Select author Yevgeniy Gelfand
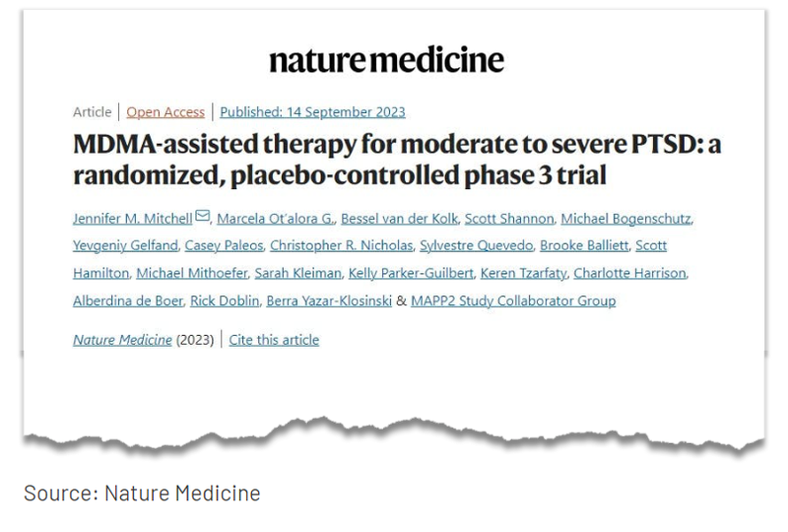 point(126,246)
